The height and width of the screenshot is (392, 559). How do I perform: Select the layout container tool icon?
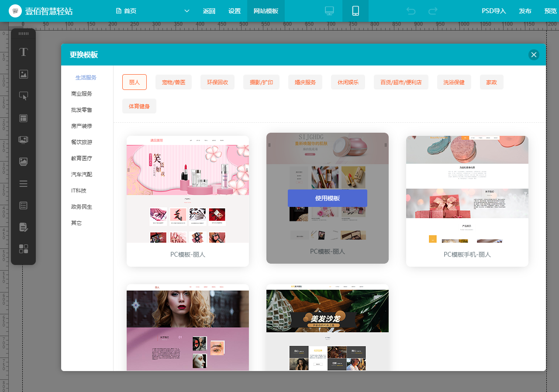point(24,118)
